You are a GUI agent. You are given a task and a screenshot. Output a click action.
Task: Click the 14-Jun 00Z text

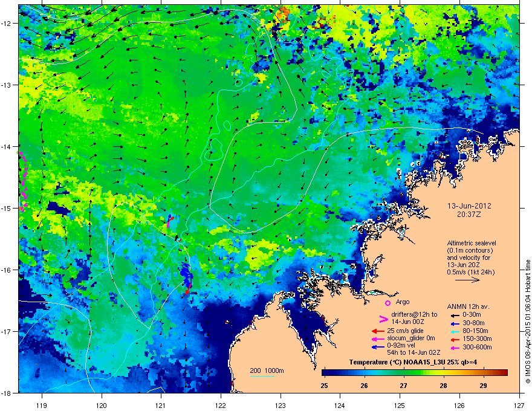[407, 322]
